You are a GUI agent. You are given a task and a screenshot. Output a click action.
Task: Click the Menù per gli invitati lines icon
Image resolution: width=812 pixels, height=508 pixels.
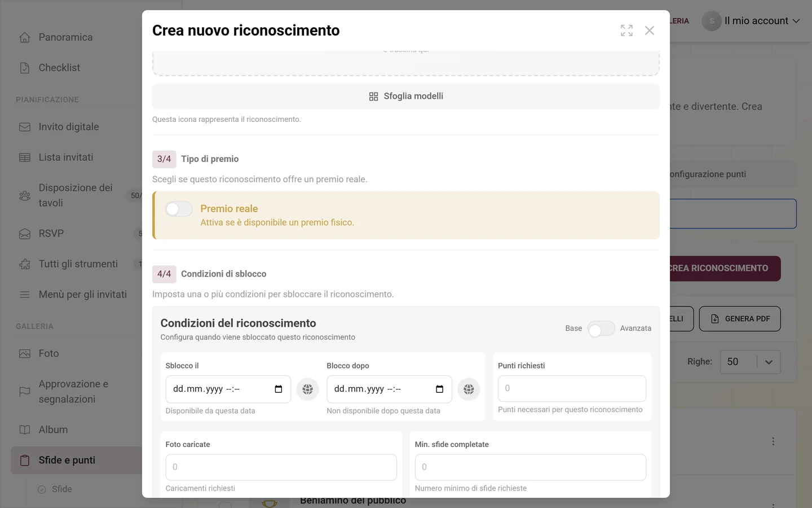(25, 295)
